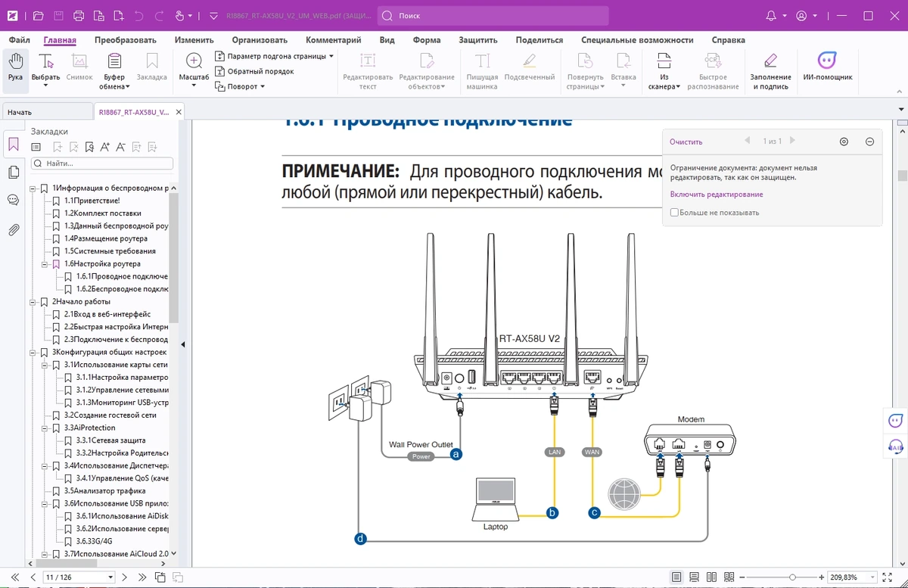This screenshot has width=908, height=588.
Task: Click the Очистить link in notification
Action: tap(686, 142)
